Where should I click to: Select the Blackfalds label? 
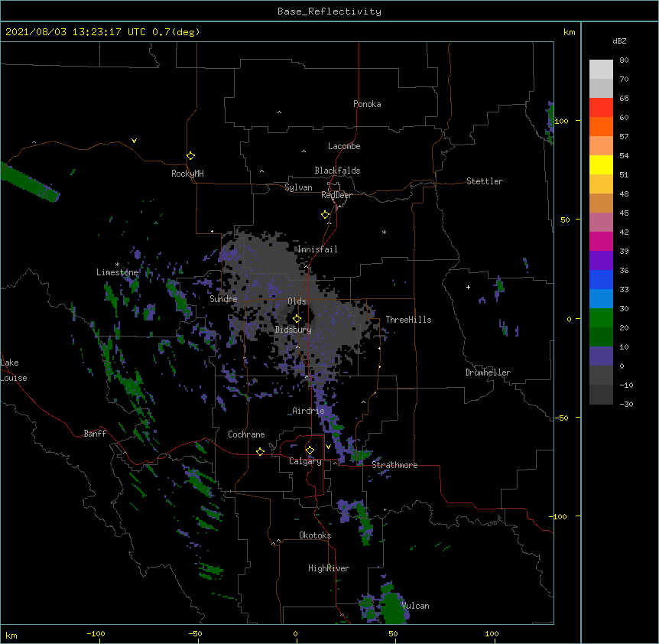point(337,171)
